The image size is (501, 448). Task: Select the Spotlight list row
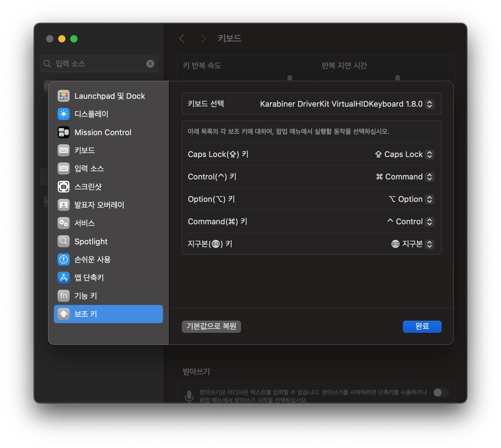point(108,241)
